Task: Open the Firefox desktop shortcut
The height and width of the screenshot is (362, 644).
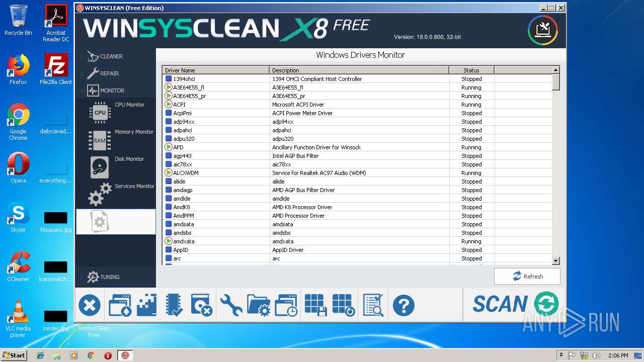Action: pyautogui.click(x=18, y=69)
